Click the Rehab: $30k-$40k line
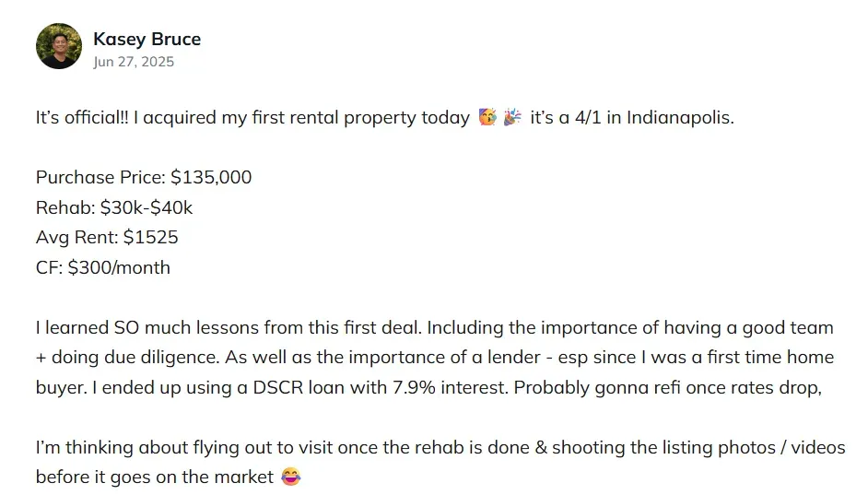This screenshot has height=495, width=868. pos(114,207)
